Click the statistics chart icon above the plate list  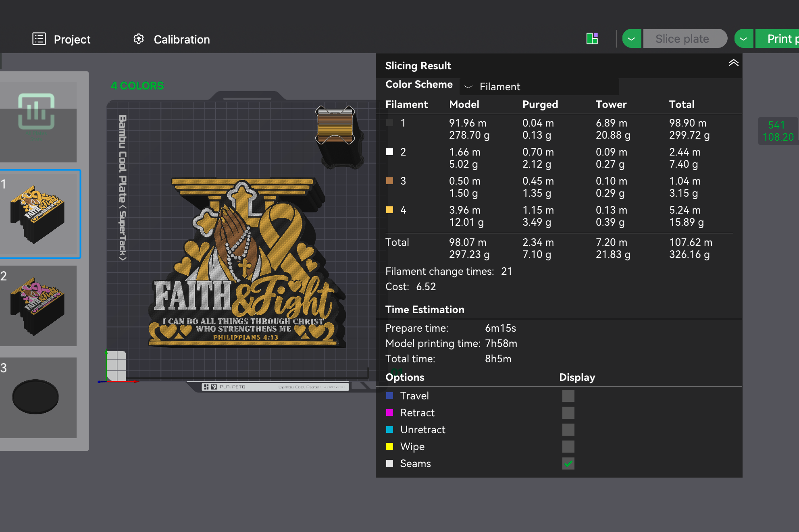(x=36, y=112)
